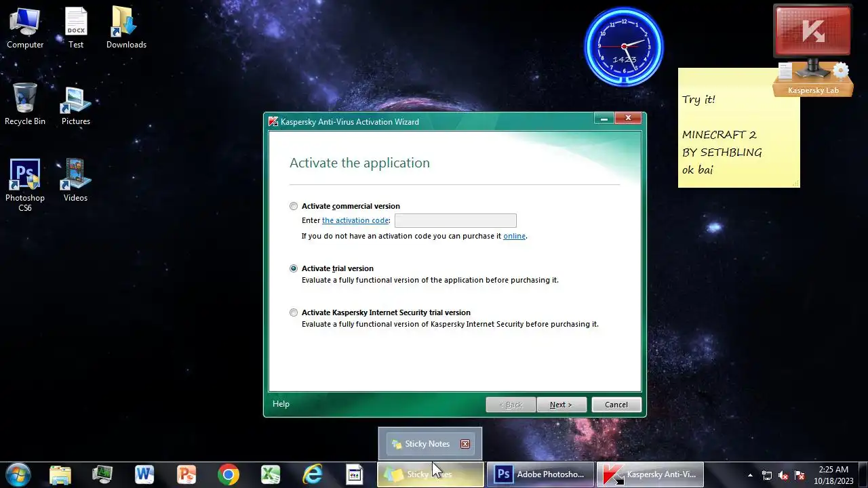
Task: Switch to Kaspersky Anti-Virus taskbar button
Action: point(650,474)
